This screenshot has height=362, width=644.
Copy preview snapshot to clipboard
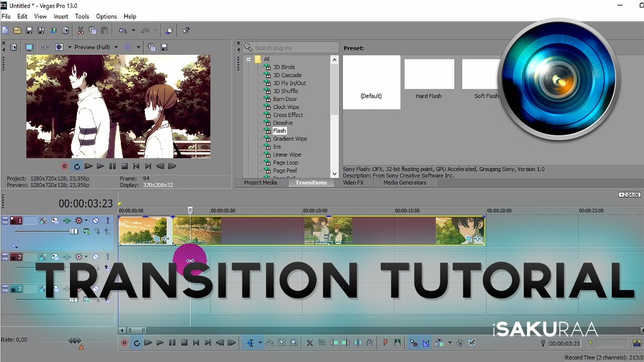pos(152,47)
